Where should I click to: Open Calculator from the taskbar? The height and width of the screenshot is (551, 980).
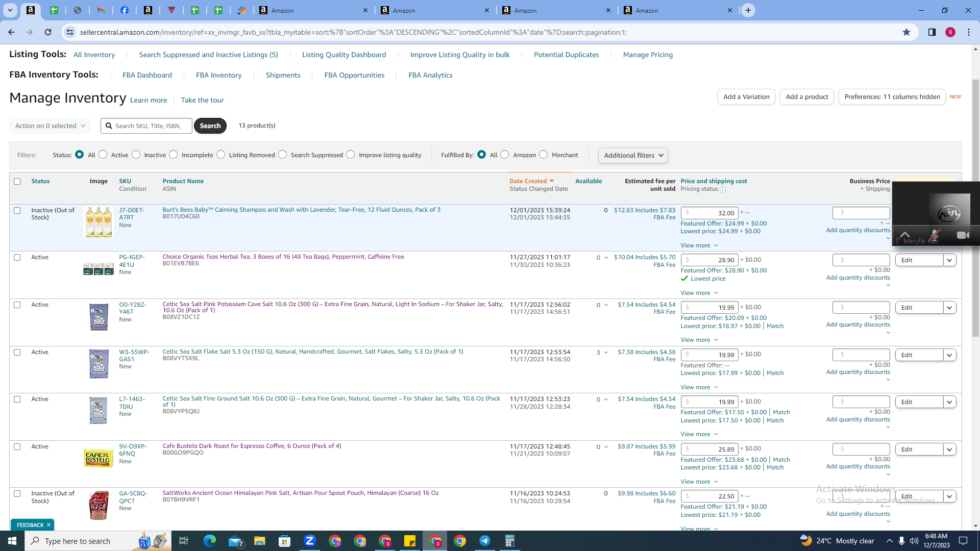(510, 541)
